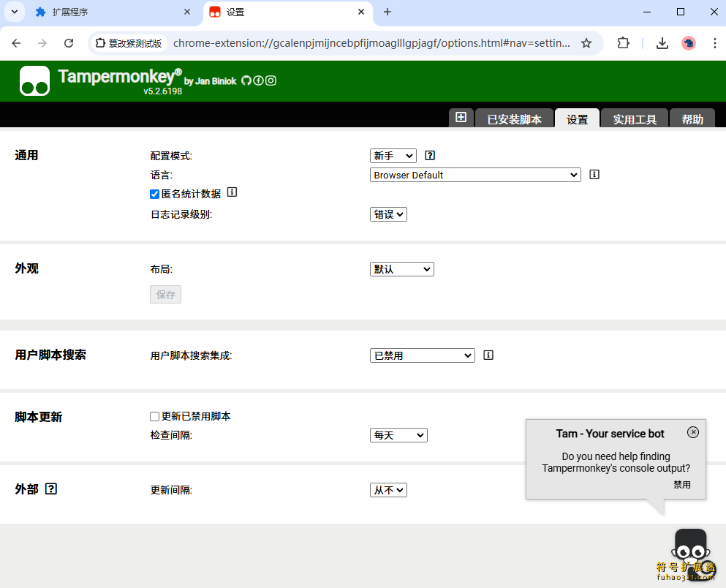The image size is (726, 588).
Task: Click the Tampermonkey logo icon
Action: 34,80
